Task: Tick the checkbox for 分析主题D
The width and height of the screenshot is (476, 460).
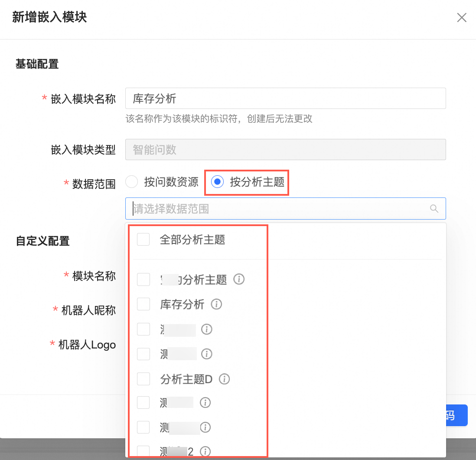Action: click(x=143, y=379)
